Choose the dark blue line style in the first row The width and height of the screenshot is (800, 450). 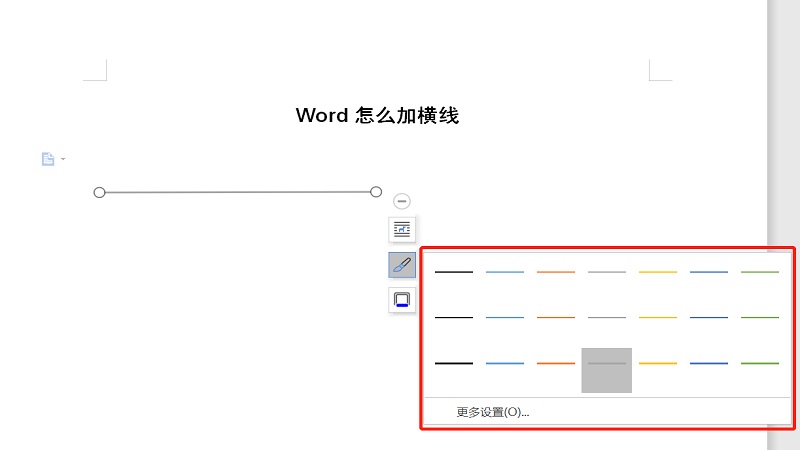tap(709, 272)
